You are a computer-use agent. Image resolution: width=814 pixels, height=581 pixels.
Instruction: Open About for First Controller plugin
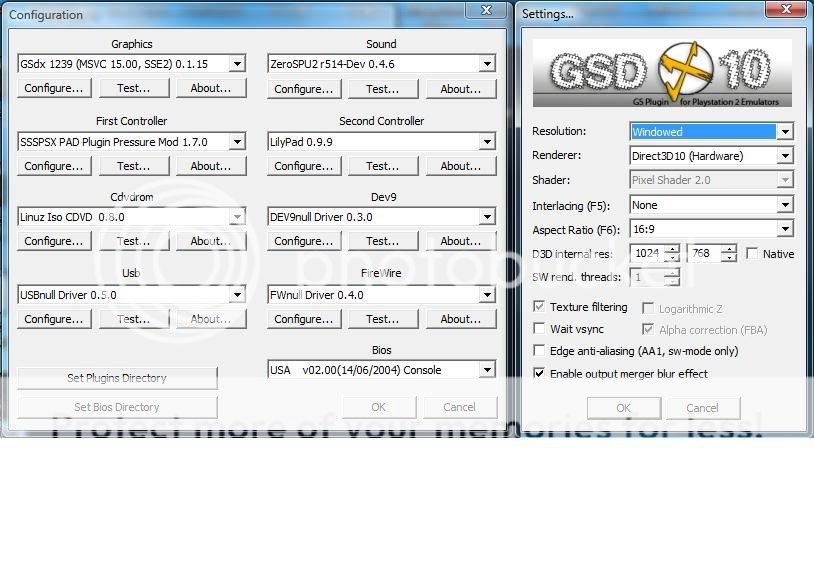pos(211,166)
